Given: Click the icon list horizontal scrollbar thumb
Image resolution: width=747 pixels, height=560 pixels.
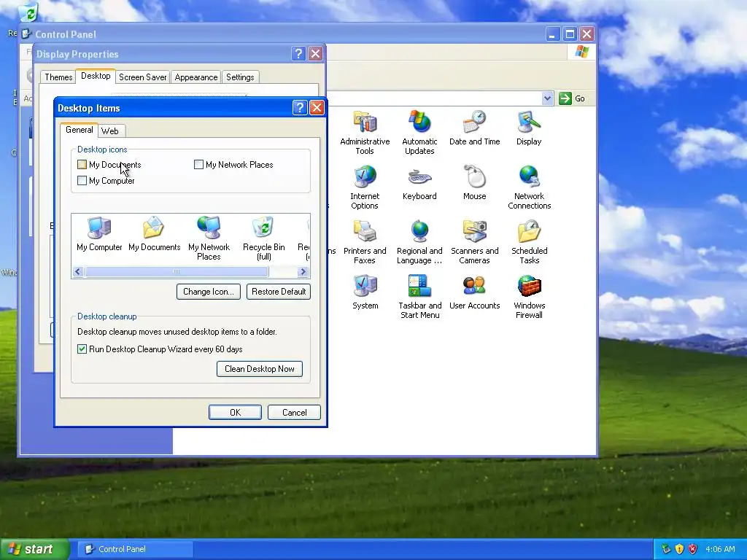Looking at the screenshot, I should 177,272.
